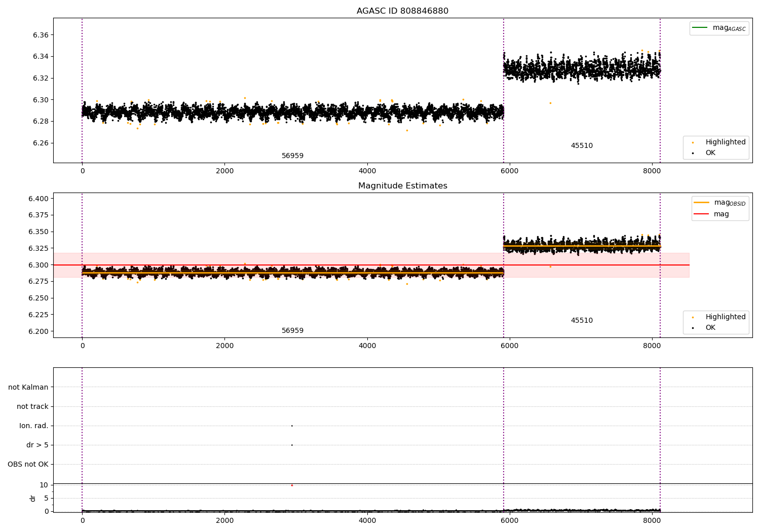Image resolution: width=760 pixels, height=532 pixels.
Task: Click the 6.350 y-axis tick label
Action: [39, 232]
